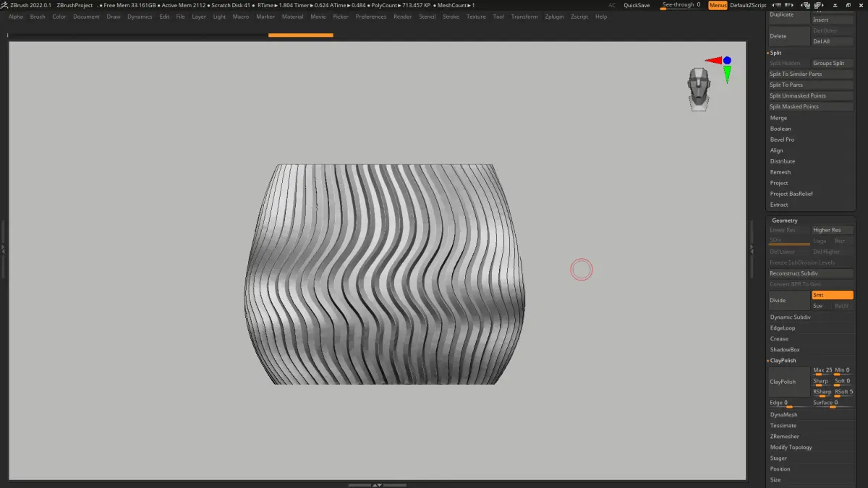
Task: Click the See-through slider
Action: coord(681,5)
